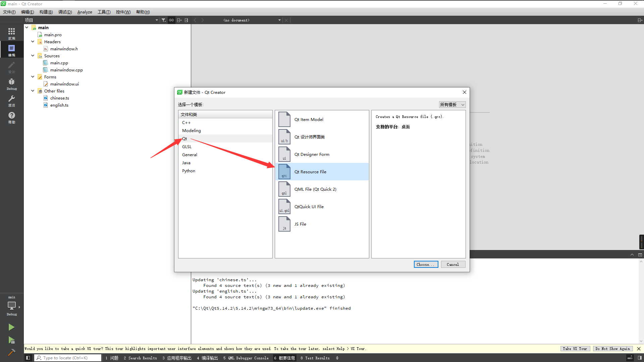Open 工具(T) menu
This screenshot has width=644, height=362.
point(104,12)
